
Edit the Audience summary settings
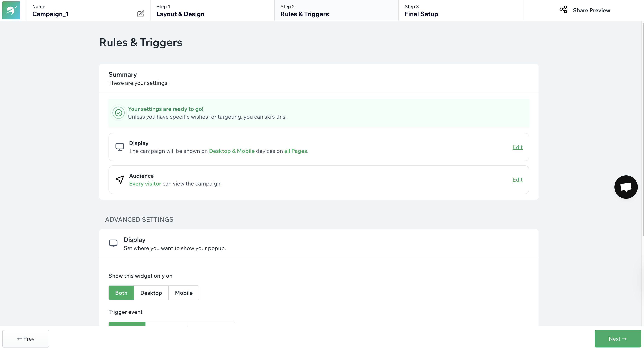[517, 180]
